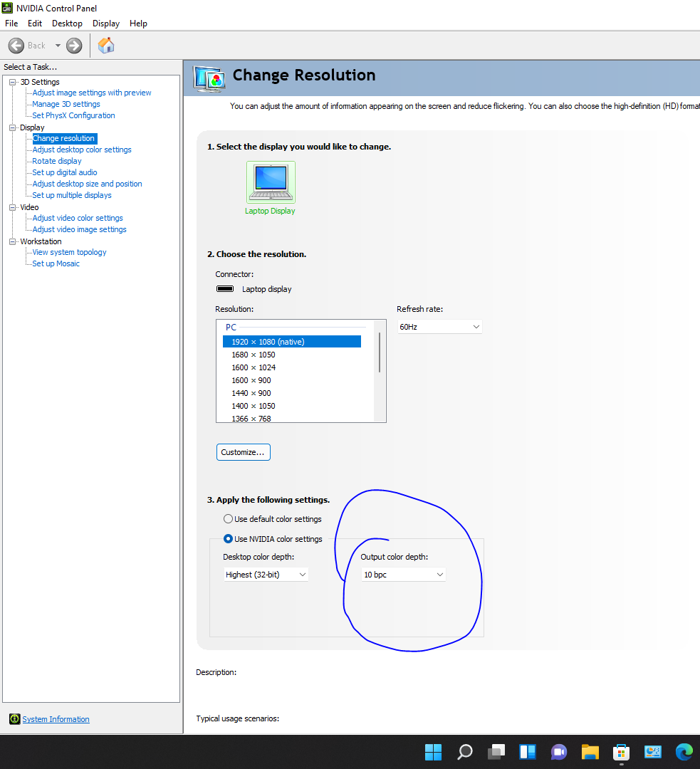Open Adjust video image settings

pos(80,229)
